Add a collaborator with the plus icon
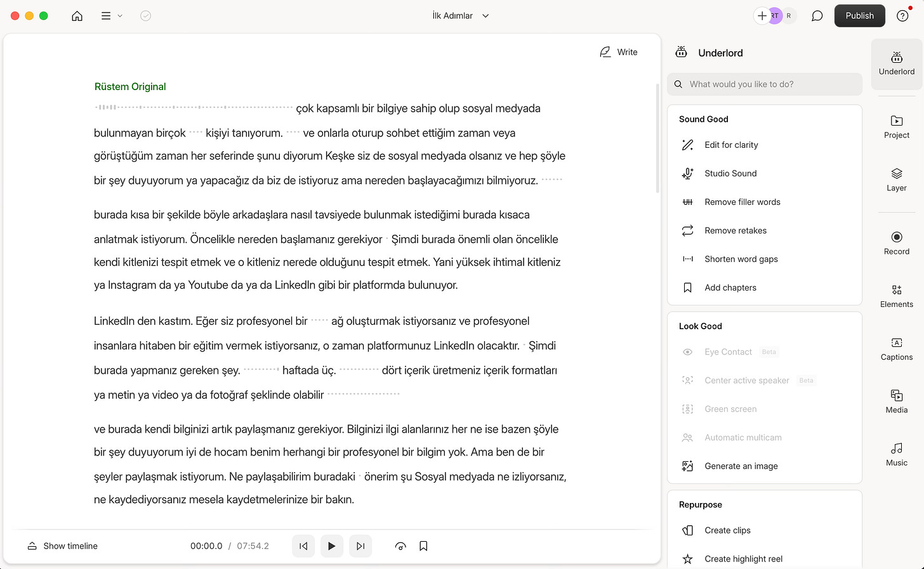Image resolution: width=924 pixels, height=569 pixels. (762, 16)
